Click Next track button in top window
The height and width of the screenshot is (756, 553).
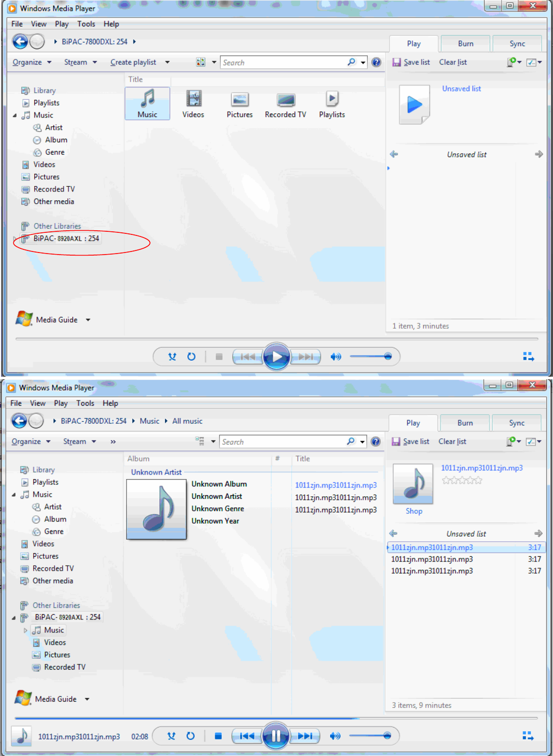pyautogui.click(x=306, y=357)
